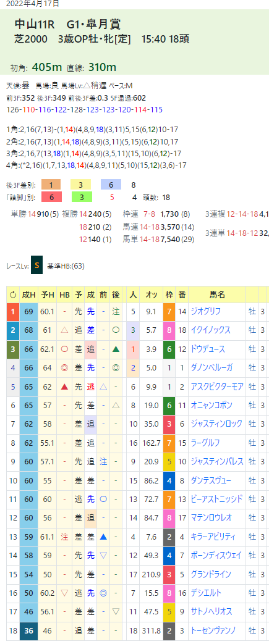The height and width of the screenshot is (644, 269).
Task: Click second place rank cell 2
Action: 13,330
